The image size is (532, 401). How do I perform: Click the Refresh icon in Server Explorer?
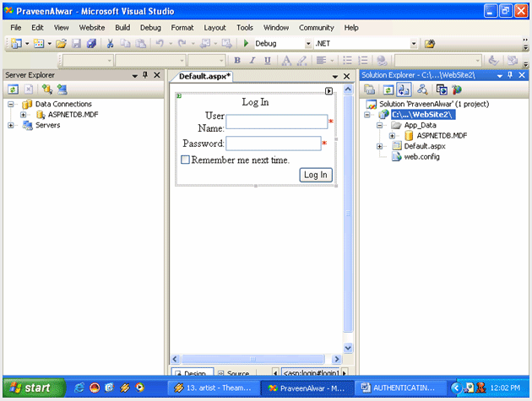coord(13,89)
